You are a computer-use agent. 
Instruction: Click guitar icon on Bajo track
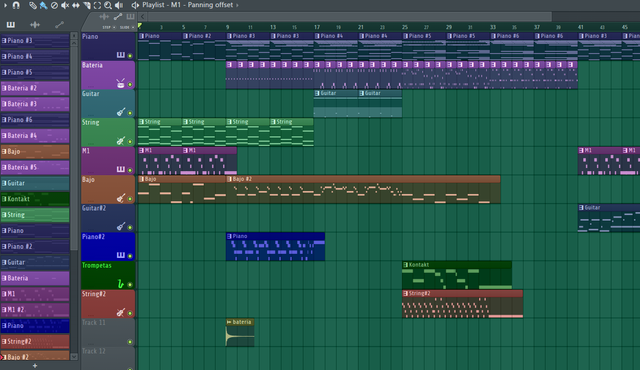tap(121, 198)
